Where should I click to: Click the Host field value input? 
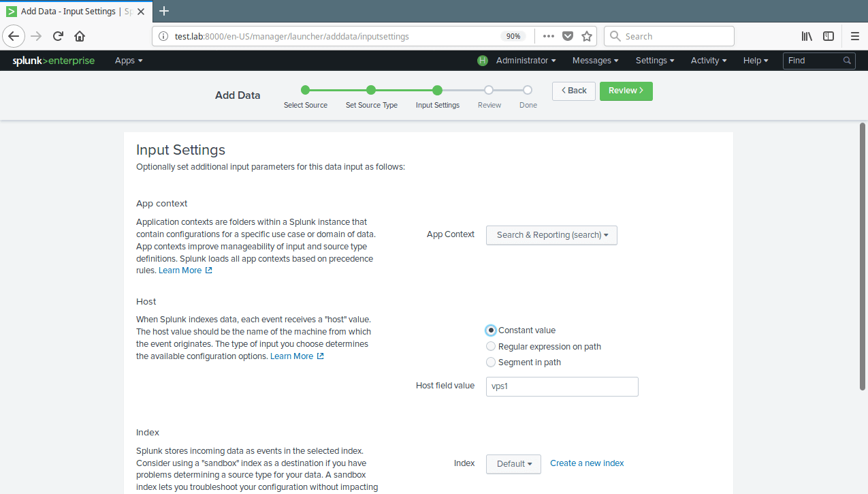(562, 386)
